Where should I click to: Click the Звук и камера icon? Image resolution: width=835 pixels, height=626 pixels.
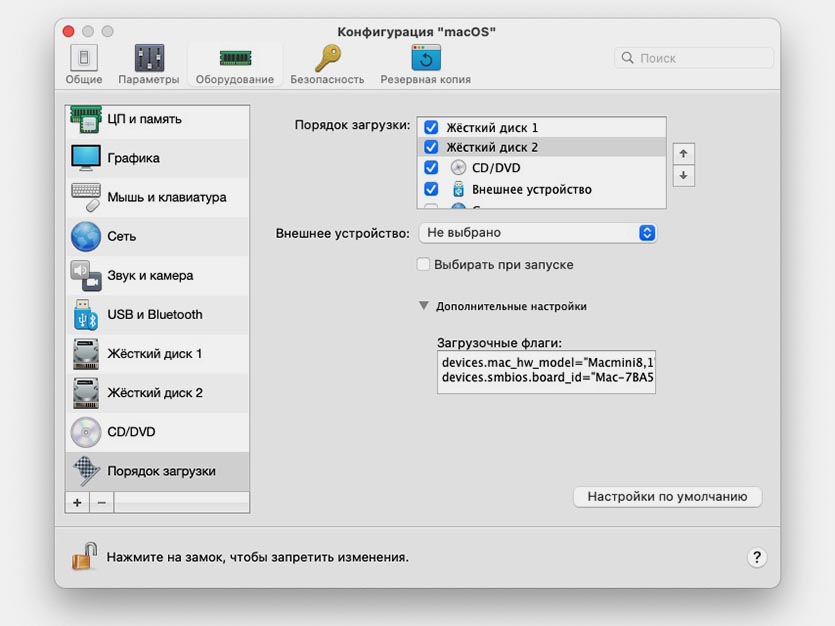(86, 275)
